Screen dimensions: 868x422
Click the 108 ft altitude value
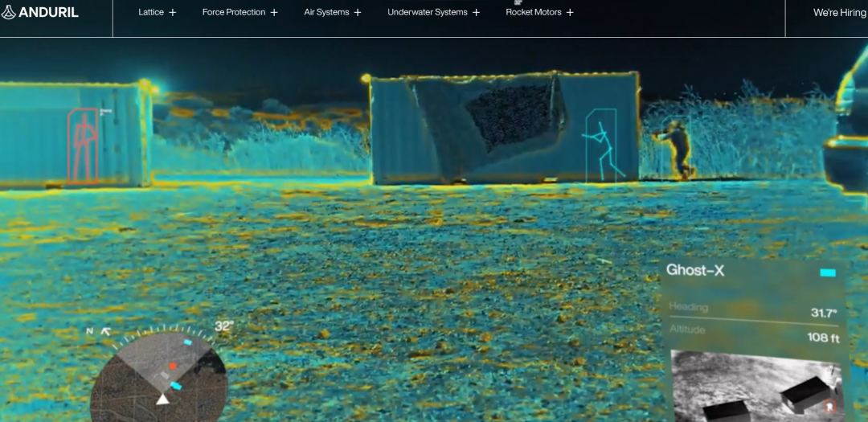(x=823, y=338)
